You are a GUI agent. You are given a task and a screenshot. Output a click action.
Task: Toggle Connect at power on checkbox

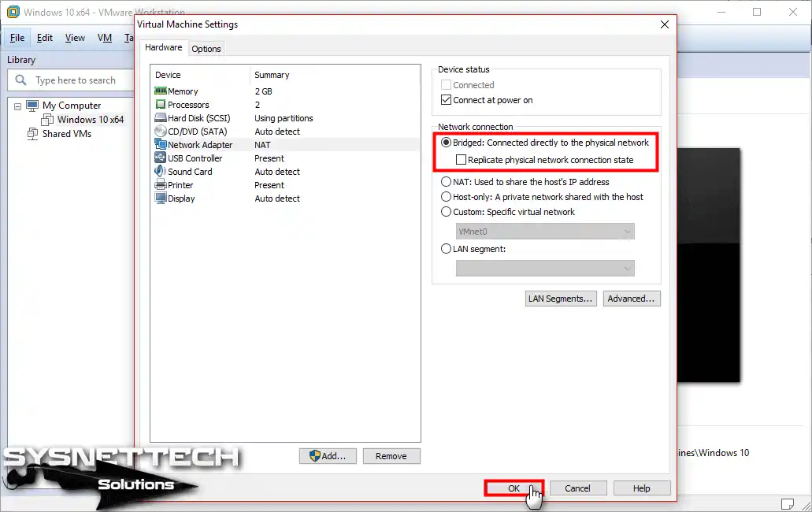[x=446, y=100]
